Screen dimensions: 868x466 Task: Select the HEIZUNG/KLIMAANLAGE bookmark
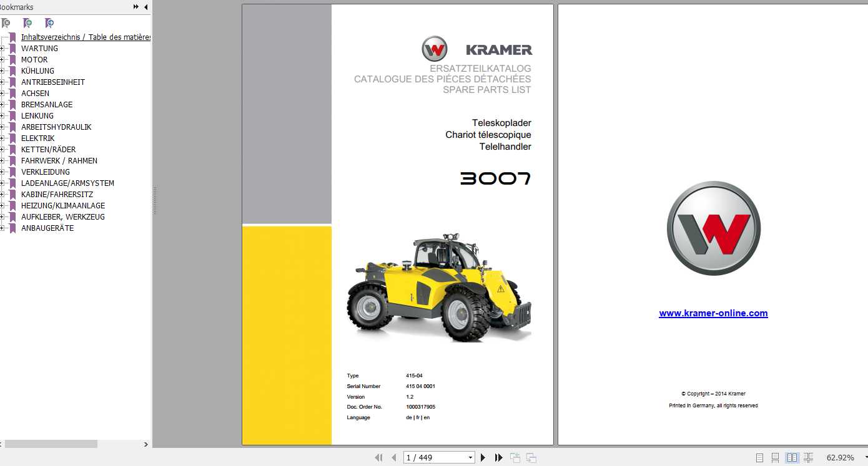point(63,205)
